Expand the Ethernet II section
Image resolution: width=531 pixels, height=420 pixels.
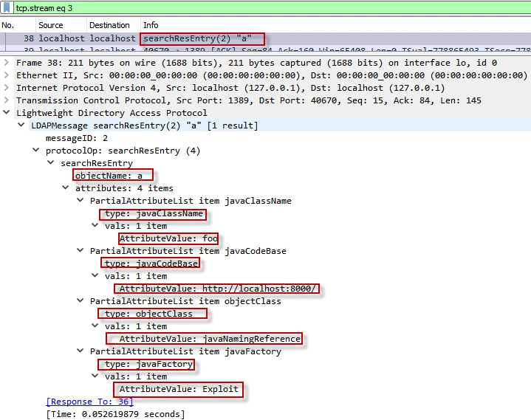click(7, 76)
